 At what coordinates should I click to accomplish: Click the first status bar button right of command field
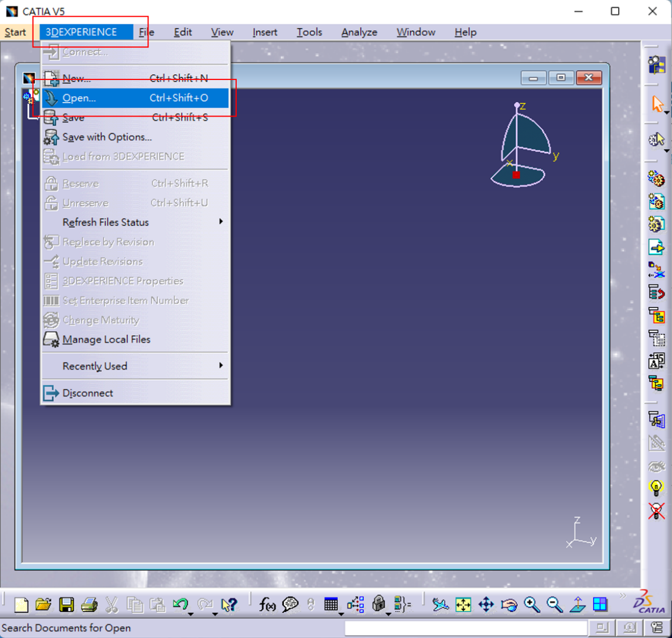[602, 628]
